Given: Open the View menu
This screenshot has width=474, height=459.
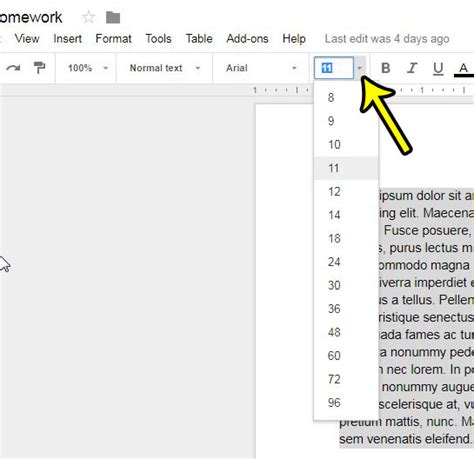Looking at the screenshot, I should pyautogui.click(x=27, y=39).
